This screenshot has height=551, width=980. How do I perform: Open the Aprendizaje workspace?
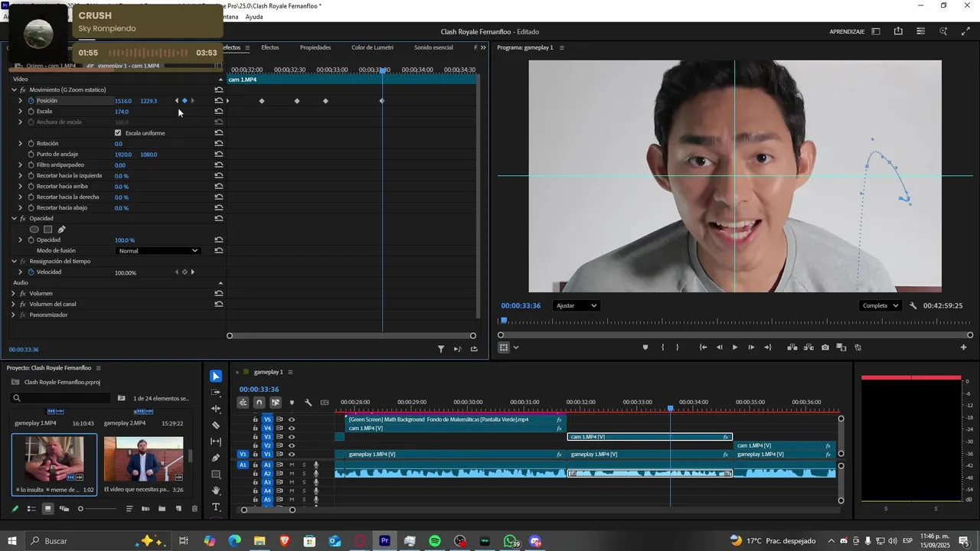[847, 31]
